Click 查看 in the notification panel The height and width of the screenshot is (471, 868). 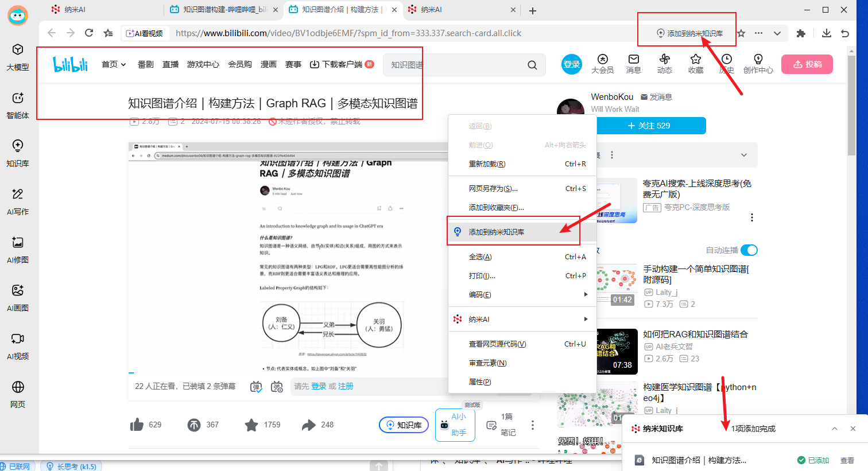(847, 460)
